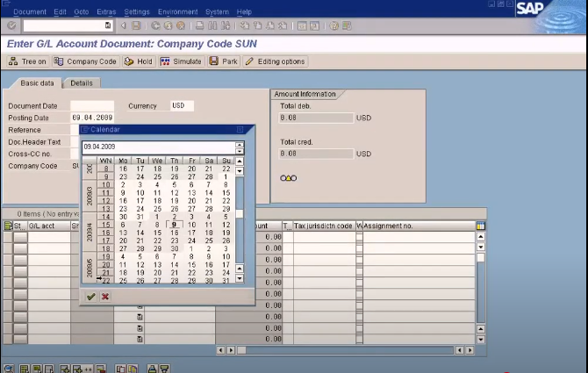Click the Print icon in standard toolbar
The height and width of the screenshot is (373, 588).
tap(200, 25)
